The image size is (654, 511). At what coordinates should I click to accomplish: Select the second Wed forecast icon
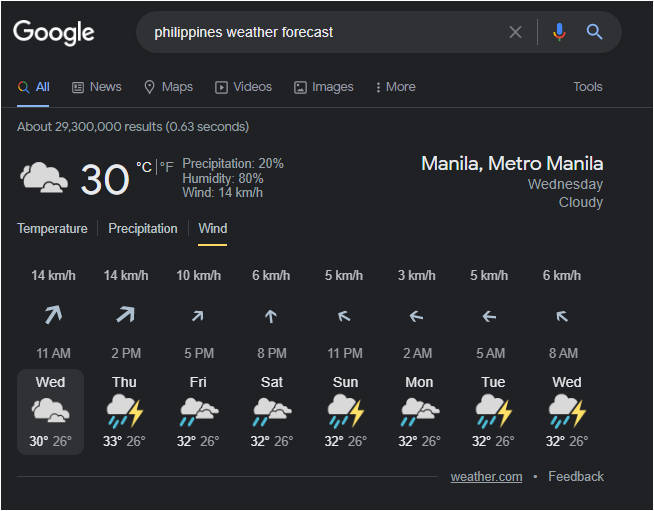pyautogui.click(x=567, y=411)
